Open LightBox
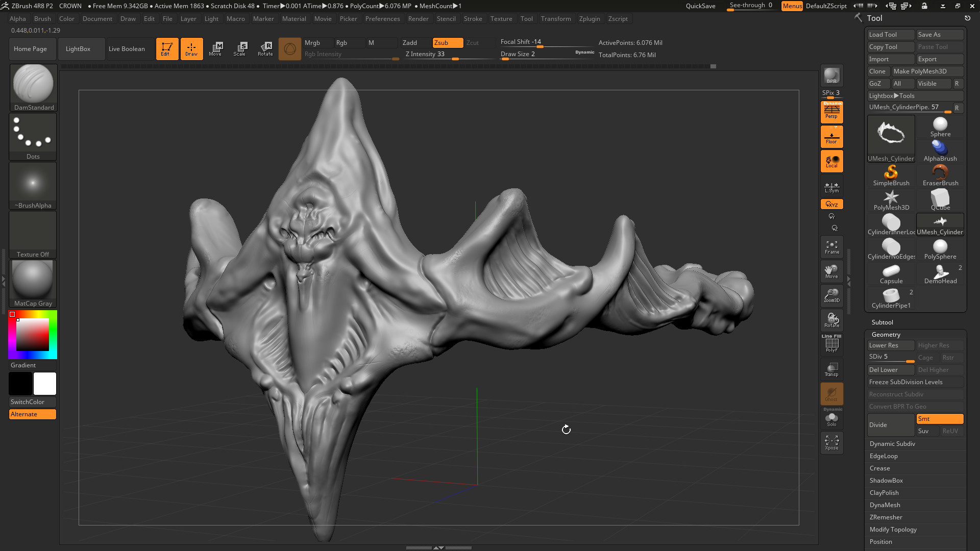The image size is (980, 551). pyautogui.click(x=78, y=48)
